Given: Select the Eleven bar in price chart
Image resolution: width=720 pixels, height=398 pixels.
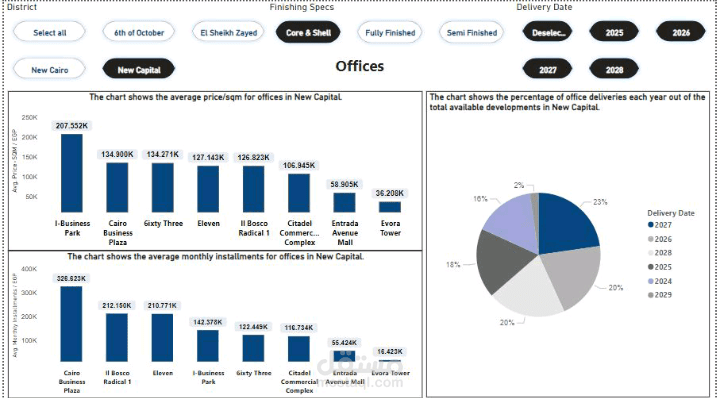Looking at the screenshot, I should (x=208, y=189).
